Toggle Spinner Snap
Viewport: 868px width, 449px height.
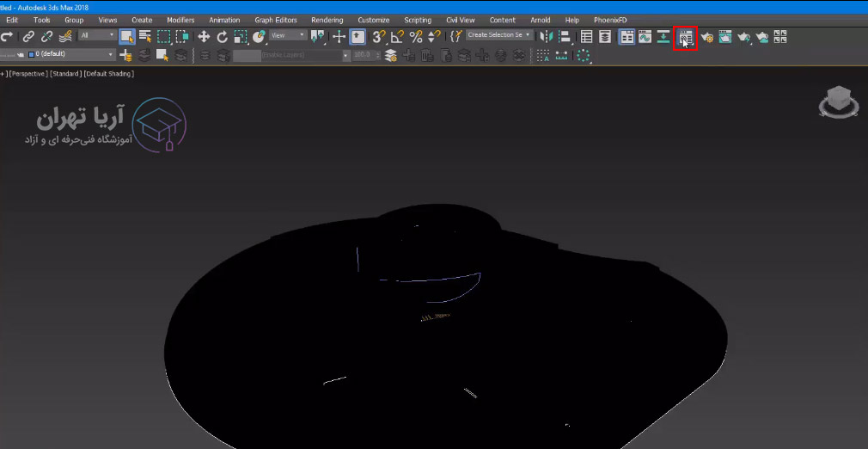tap(434, 37)
